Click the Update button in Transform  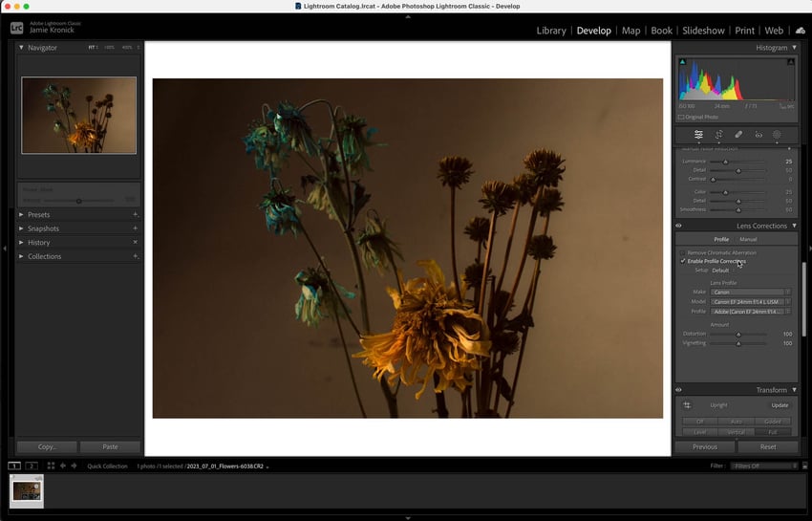tap(780, 405)
